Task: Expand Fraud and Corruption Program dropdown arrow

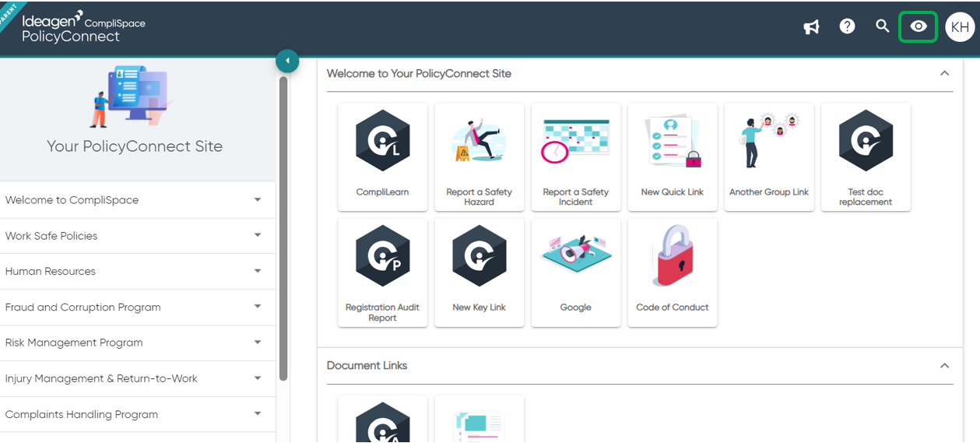Action: point(258,307)
